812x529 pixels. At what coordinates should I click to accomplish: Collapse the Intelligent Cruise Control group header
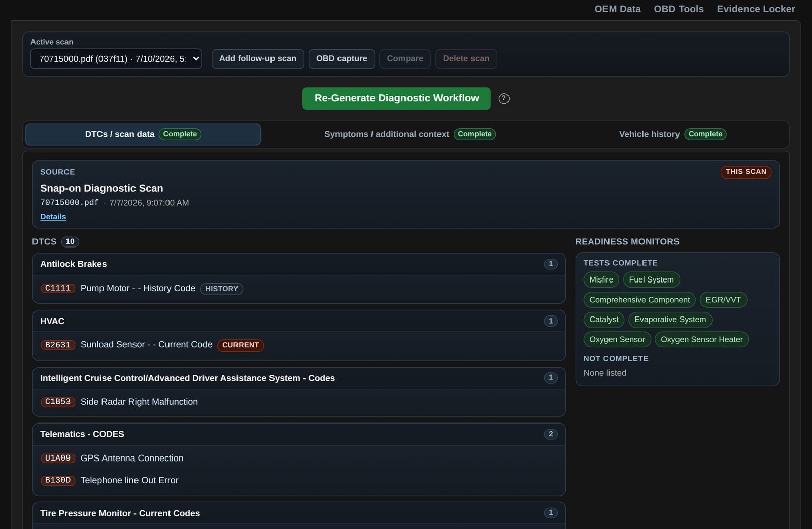[x=299, y=378]
